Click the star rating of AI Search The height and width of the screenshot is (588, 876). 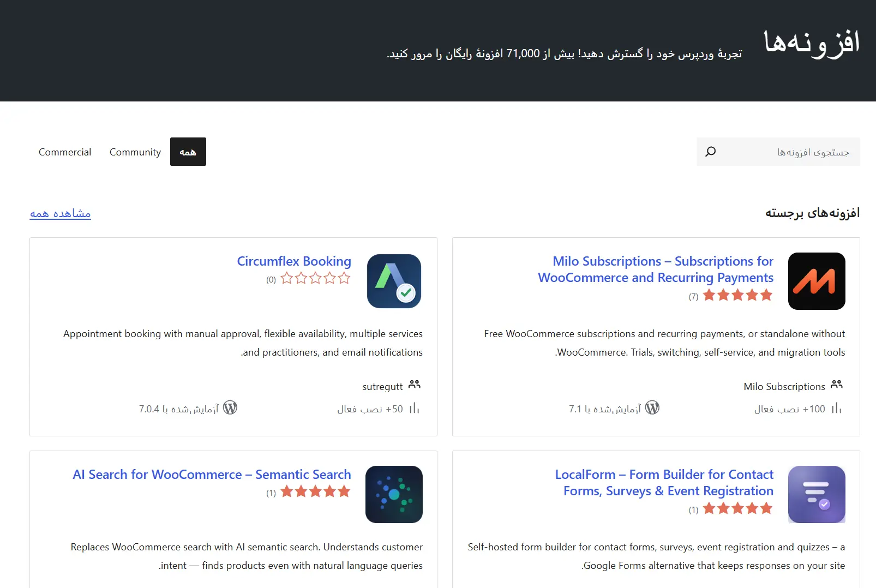(x=316, y=492)
